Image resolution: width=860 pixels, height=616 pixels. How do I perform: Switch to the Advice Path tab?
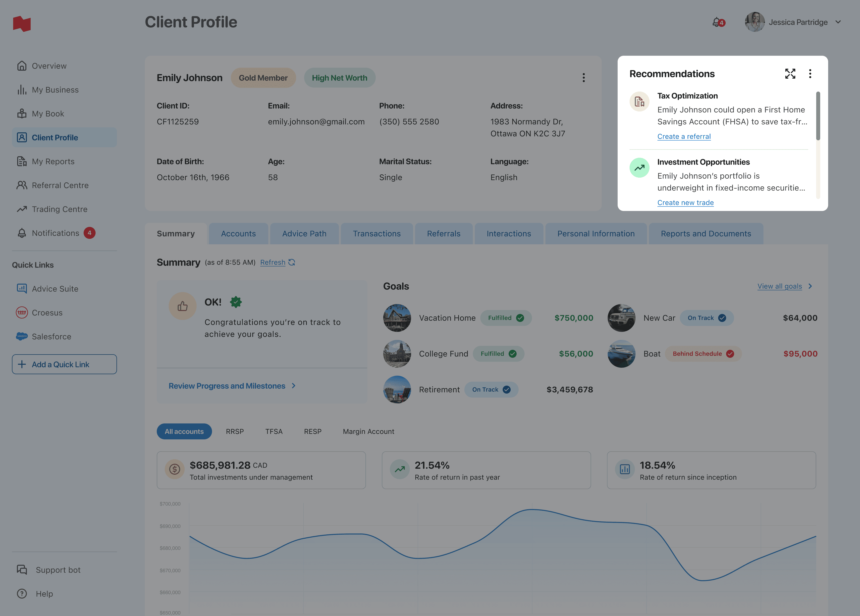coord(304,234)
